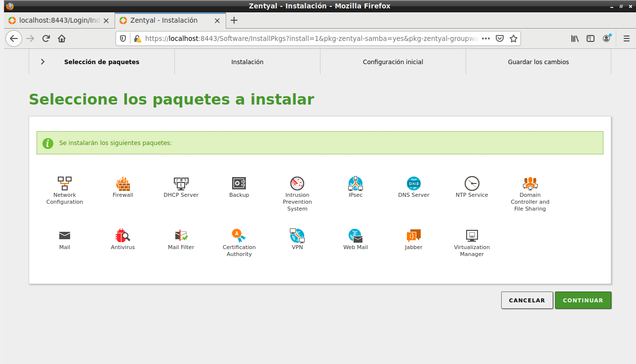636x364 pixels.
Task: Select the Certification Authority icon
Action: point(239,236)
